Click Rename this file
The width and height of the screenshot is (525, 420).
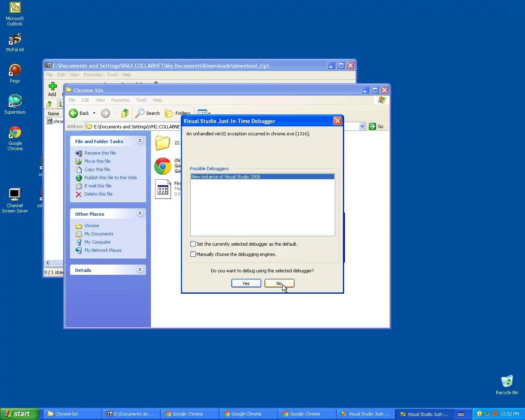[100, 153]
